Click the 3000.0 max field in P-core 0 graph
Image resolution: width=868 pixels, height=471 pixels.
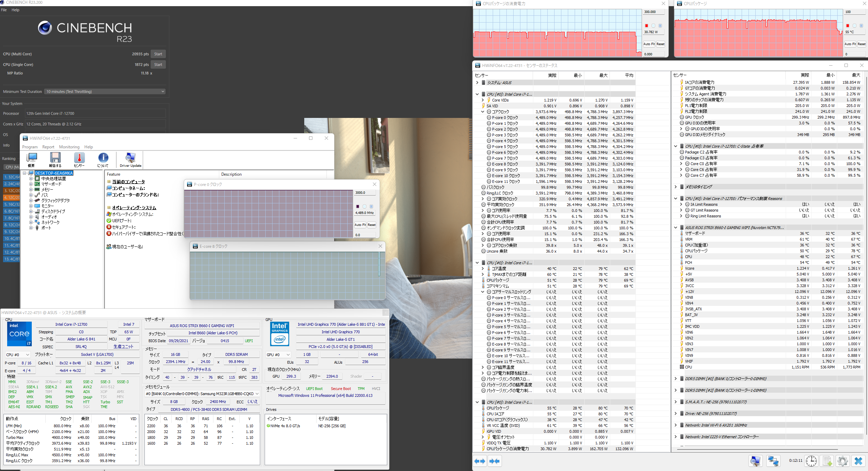pyautogui.click(x=365, y=193)
